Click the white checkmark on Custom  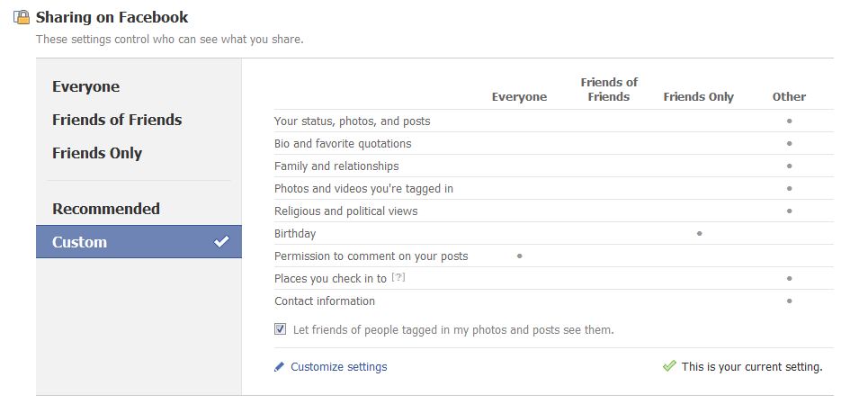coord(221,241)
